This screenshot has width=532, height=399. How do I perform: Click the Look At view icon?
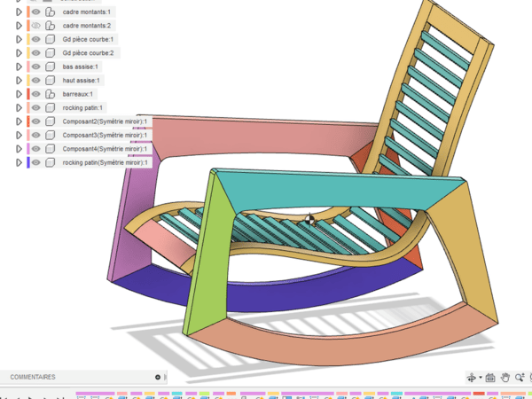(x=489, y=378)
